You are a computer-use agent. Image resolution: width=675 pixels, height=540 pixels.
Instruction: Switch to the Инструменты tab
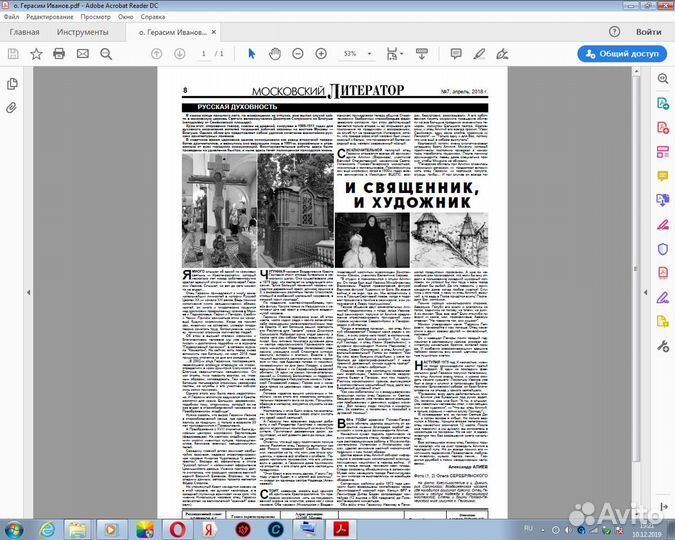[83, 31]
